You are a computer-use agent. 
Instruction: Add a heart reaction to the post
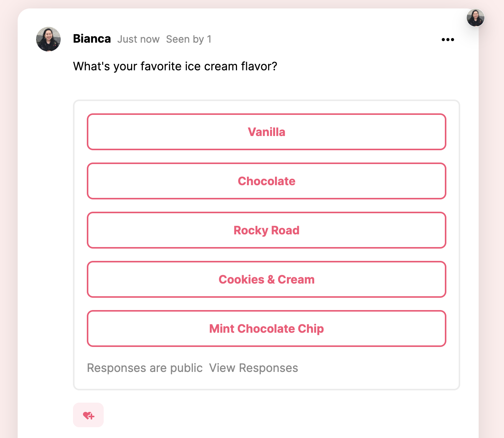[x=88, y=415]
